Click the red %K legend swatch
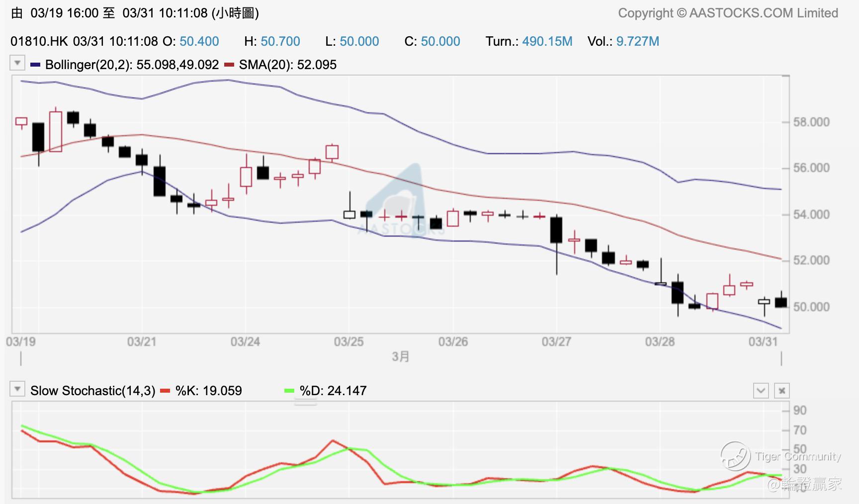 165,391
